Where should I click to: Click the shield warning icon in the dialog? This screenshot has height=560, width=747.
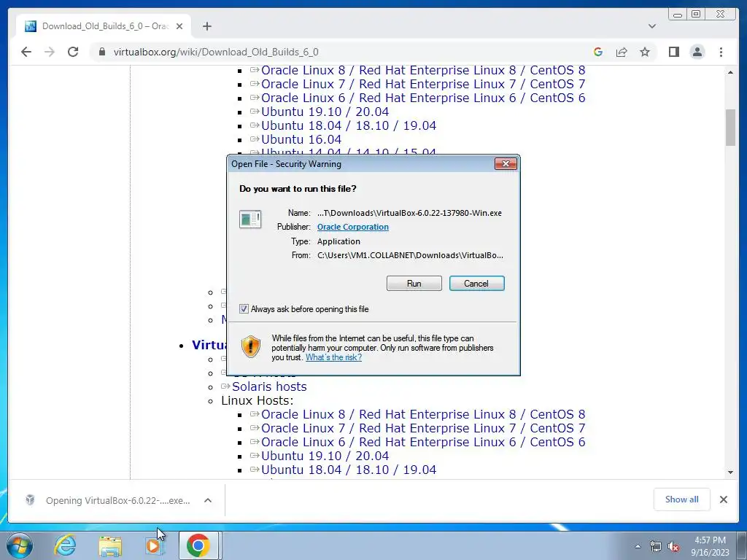[x=251, y=346]
